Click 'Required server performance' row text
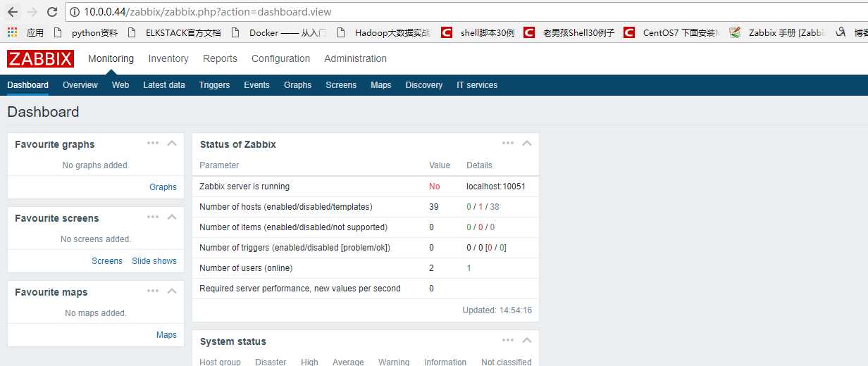This screenshot has width=868, height=366. point(300,289)
